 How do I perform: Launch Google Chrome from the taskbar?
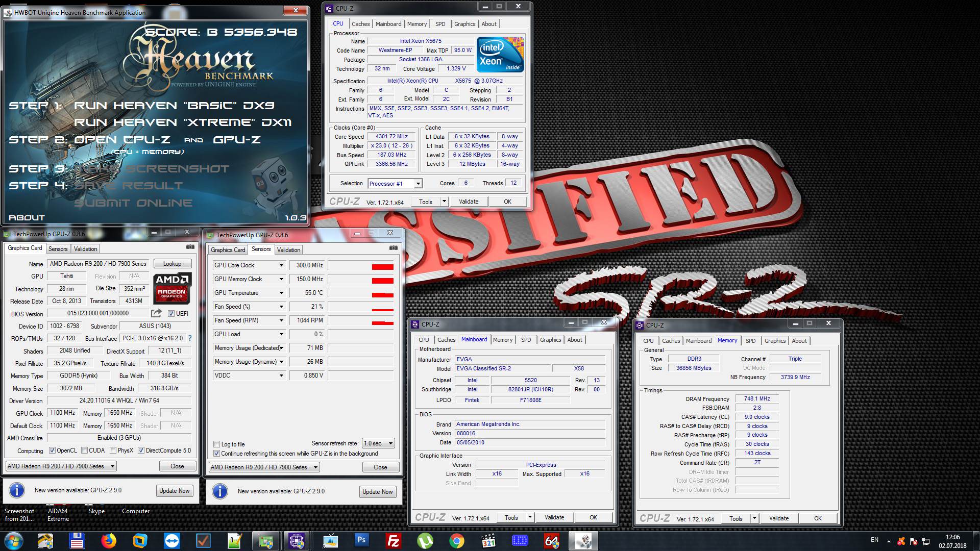[456, 540]
